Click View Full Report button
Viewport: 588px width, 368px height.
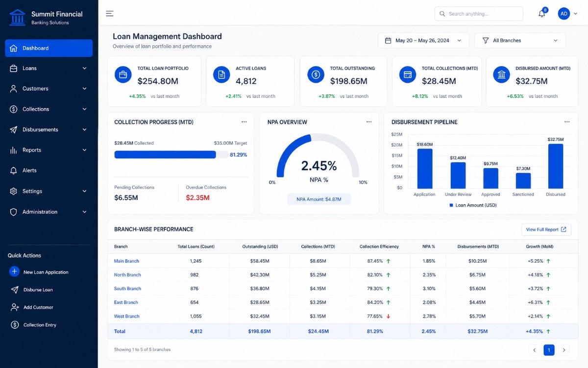(546, 229)
